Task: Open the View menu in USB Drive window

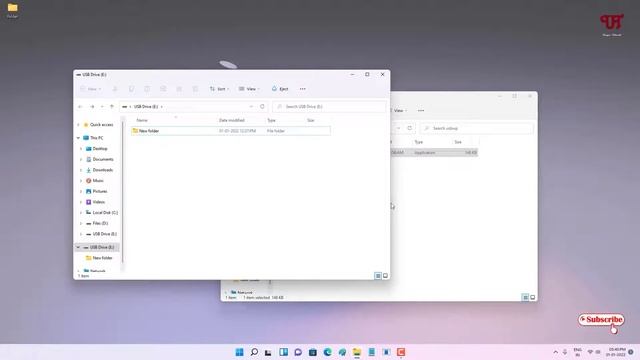Action: tap(249, 89)
